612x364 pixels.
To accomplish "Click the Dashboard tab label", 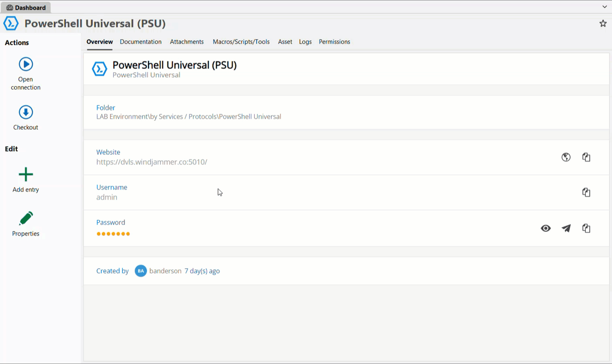I will tap(29, 7).
